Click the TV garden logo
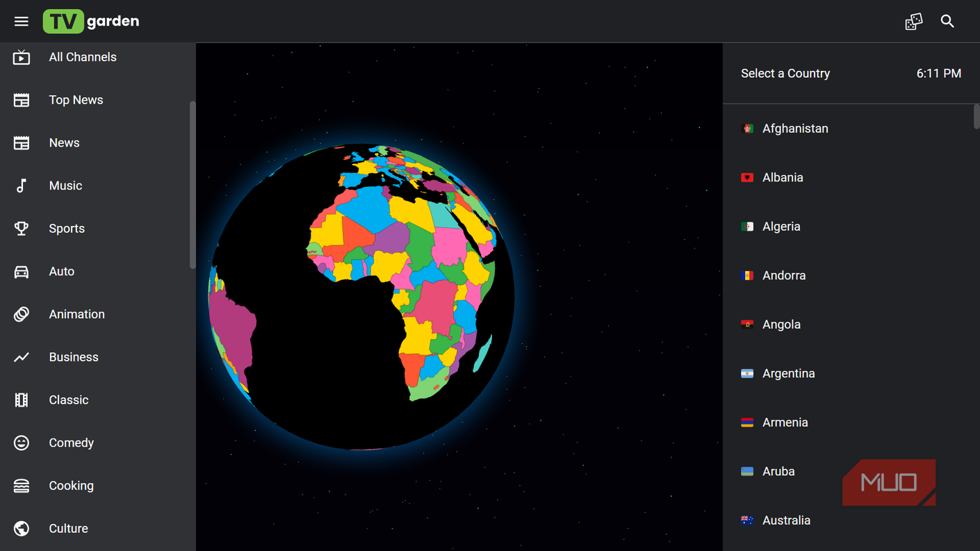980x551 pixels. [x=91, y=22]
